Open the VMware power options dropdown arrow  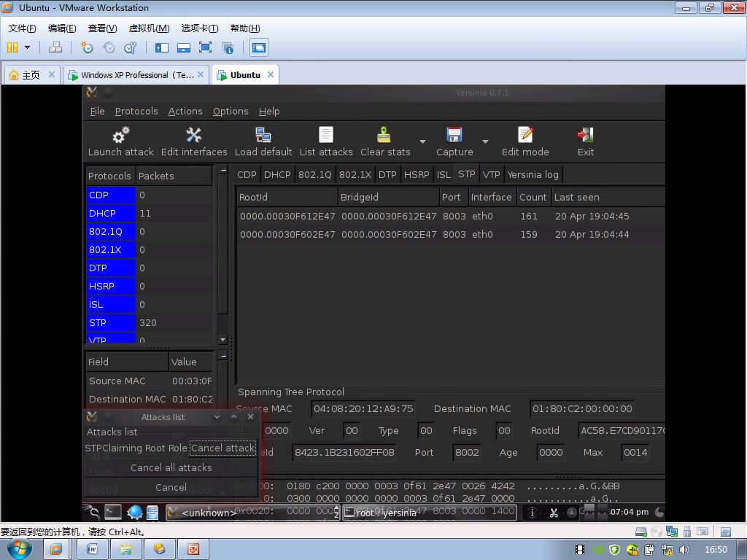(x=27, y=47)
